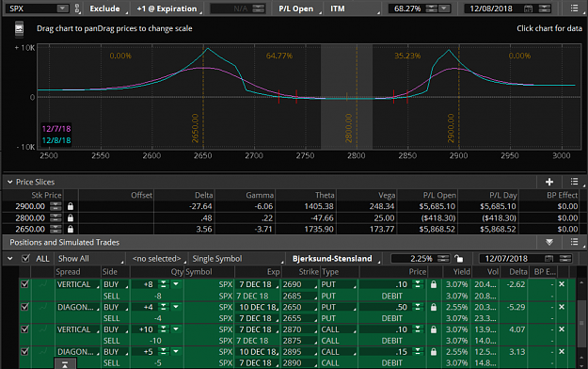Open the SPX symbol dropdown

click(63, 8)
